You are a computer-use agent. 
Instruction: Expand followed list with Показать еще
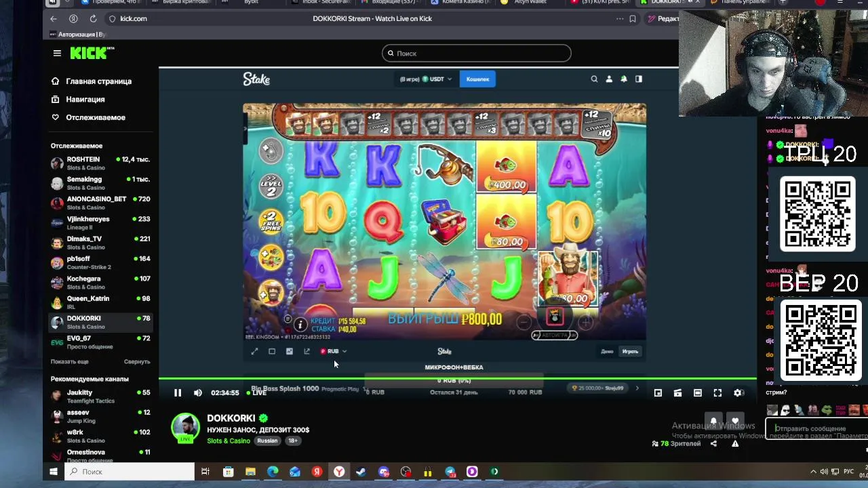click(x=69, y=362)
